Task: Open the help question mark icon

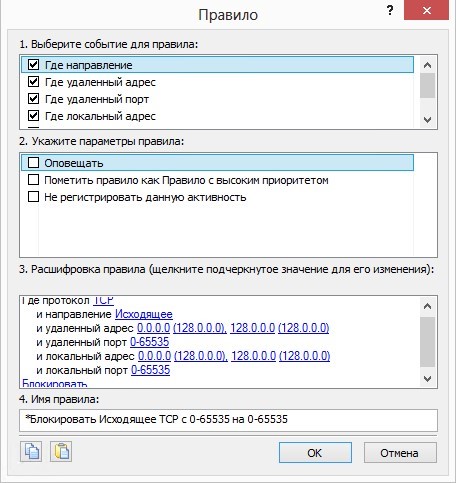Action: pos(390,11)
